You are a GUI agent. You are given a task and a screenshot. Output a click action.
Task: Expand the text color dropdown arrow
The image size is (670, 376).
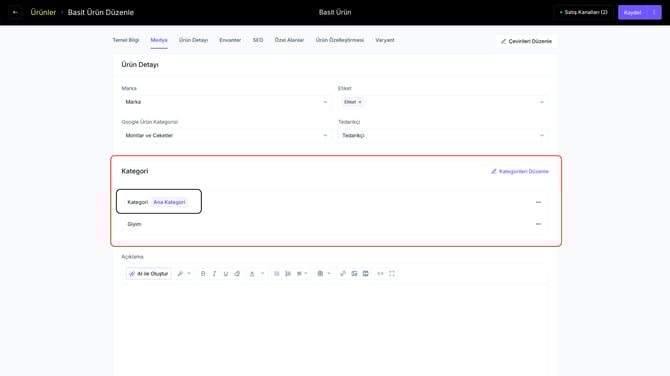click(x=262, y=273)
